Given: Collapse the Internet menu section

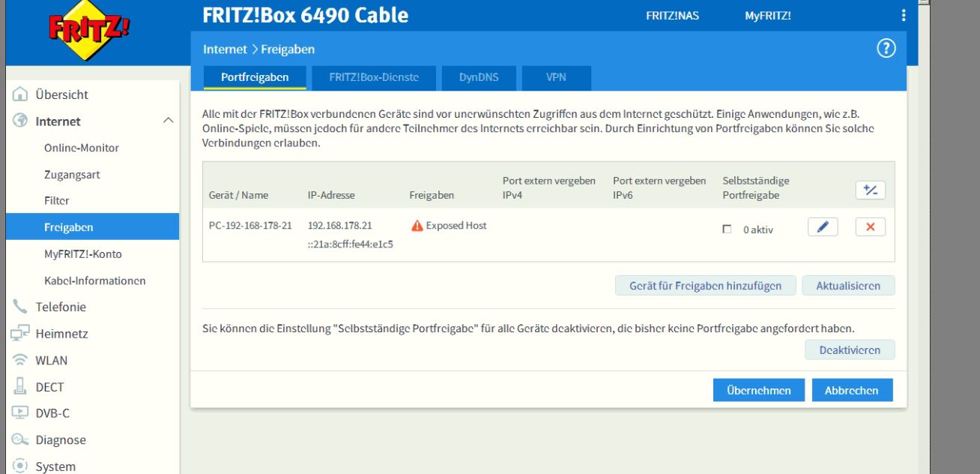Looking at the screenshot, I should point(168,121).
